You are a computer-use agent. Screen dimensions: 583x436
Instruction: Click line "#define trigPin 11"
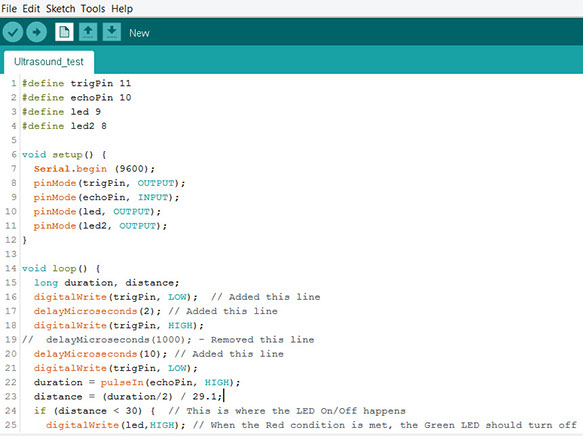tap(76, 83)
